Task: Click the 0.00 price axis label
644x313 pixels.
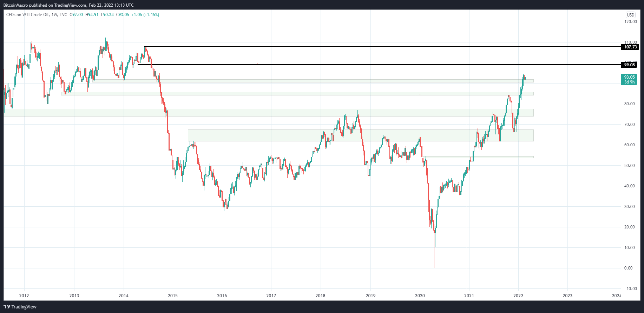Action: pyautogui.click(x=628, y=268)
